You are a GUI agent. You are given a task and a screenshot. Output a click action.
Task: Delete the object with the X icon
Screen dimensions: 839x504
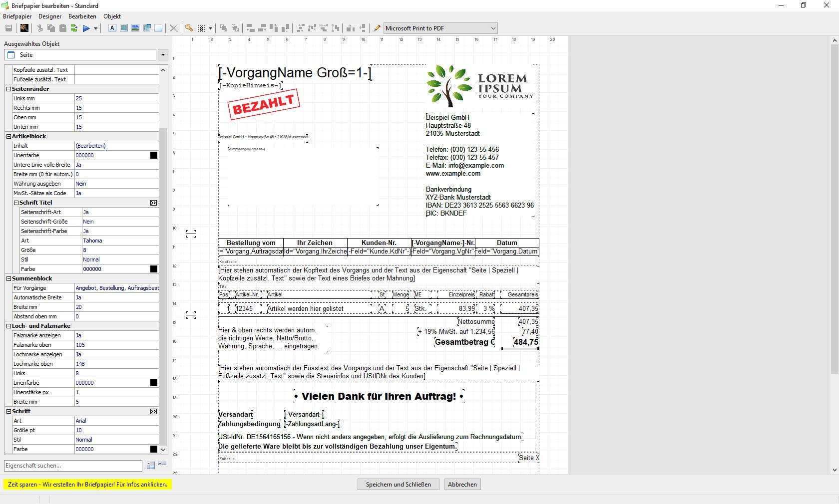coord(173,28)
